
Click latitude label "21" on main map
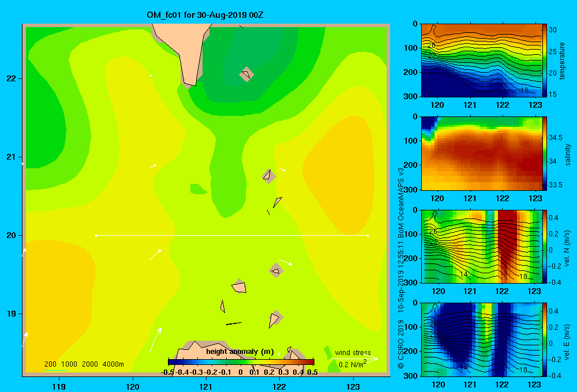12,157
